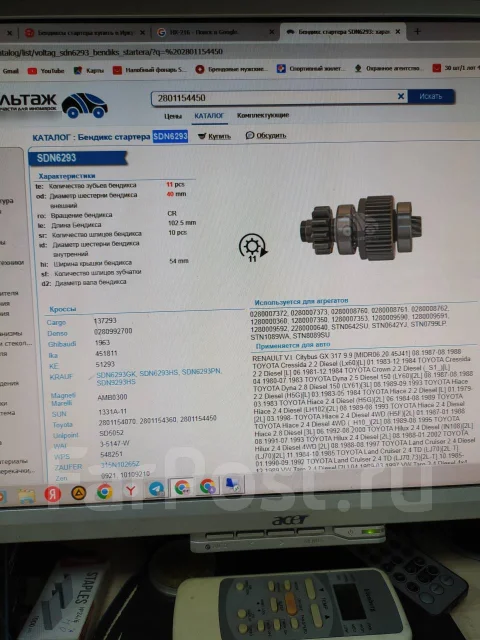The width and height of the screenshot is (480, 640).
Task: Click the Обсудить link with speech bubble
Action: [x=266, y=135]
